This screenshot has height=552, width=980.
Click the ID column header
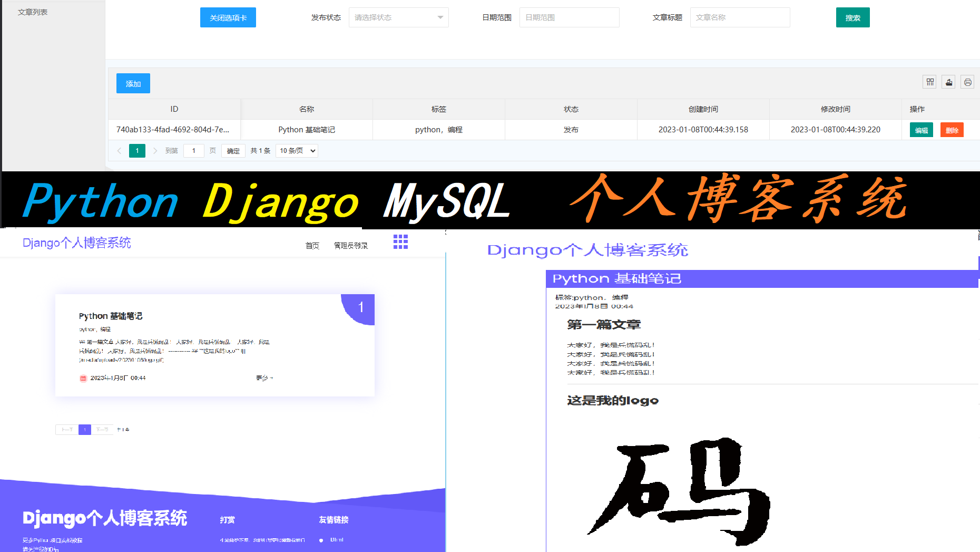click(174, 109)
